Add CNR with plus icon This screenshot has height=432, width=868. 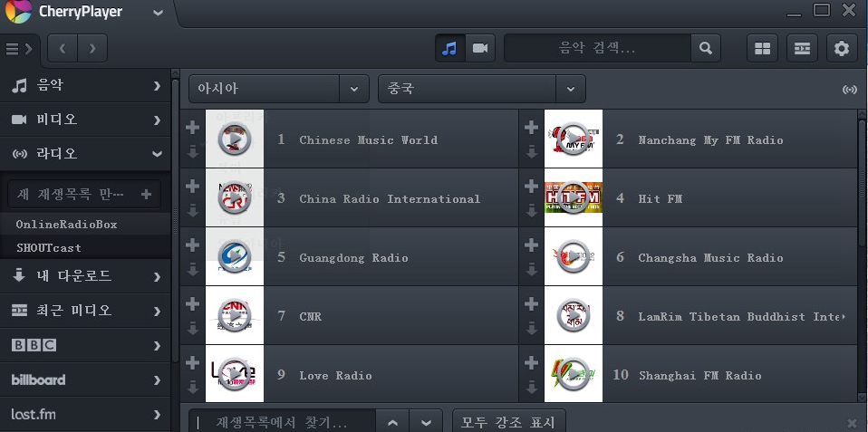(192, 304)
